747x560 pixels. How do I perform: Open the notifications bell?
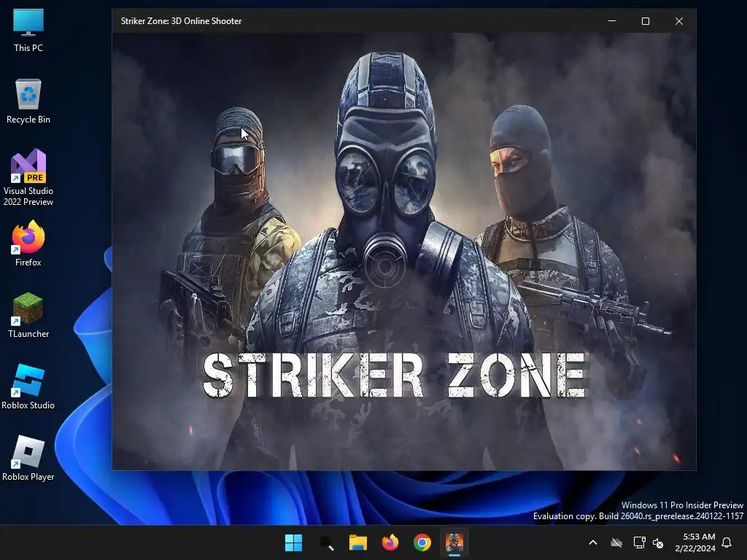pos(727,542)
